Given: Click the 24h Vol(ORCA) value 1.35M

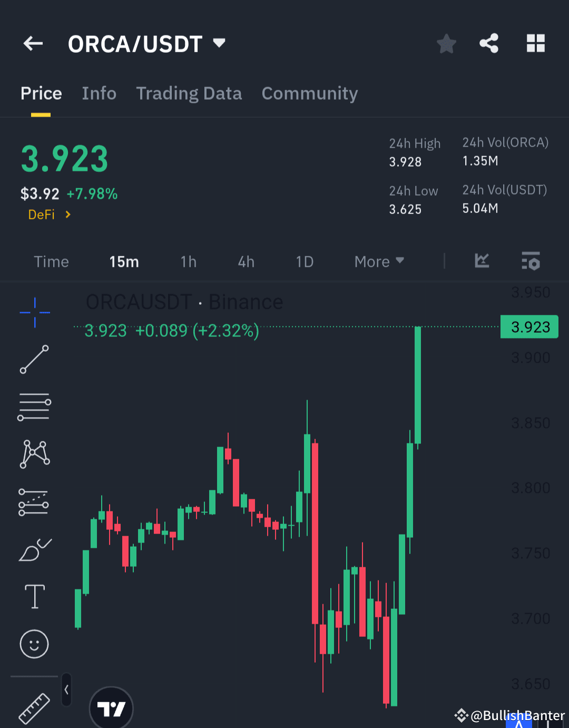Looking at the screenshot, I should pos(480,161).
